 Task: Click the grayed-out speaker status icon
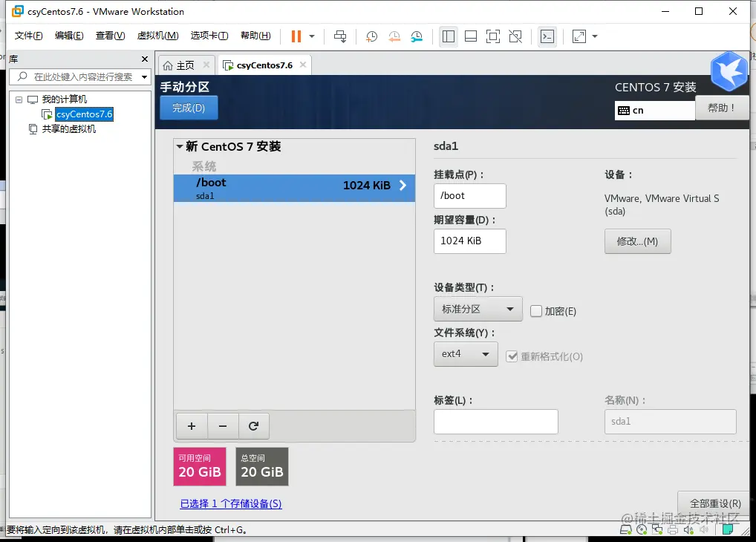click(704, 530)
